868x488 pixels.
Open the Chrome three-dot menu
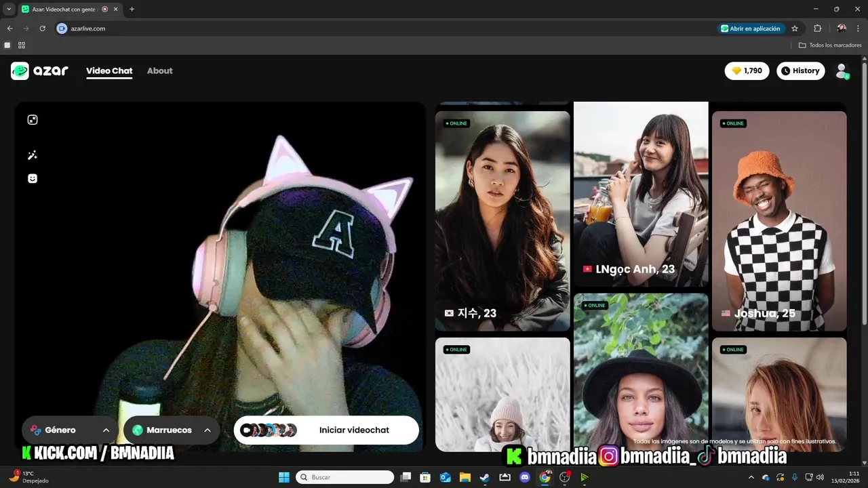coord(859,28)
